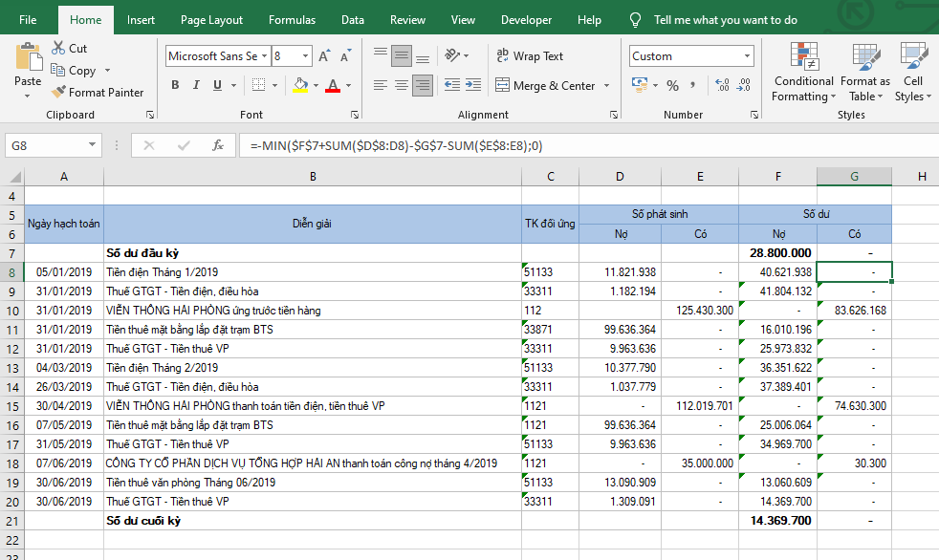Apply the yellow Fill Color swatch
This screenshot has height=560, width=939.
coord(300,86)
